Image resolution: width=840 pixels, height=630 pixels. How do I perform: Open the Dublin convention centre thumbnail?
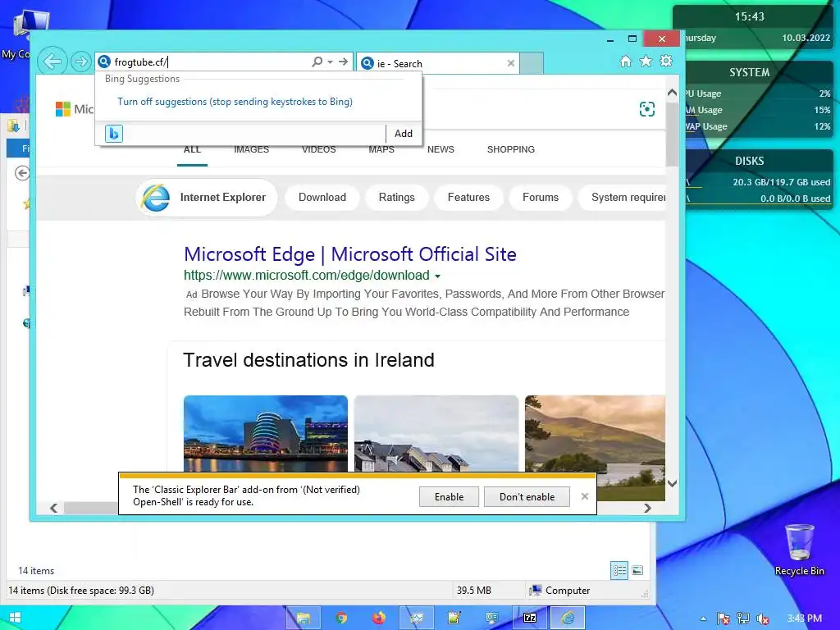pyautogui.click(x=265, y=433)
